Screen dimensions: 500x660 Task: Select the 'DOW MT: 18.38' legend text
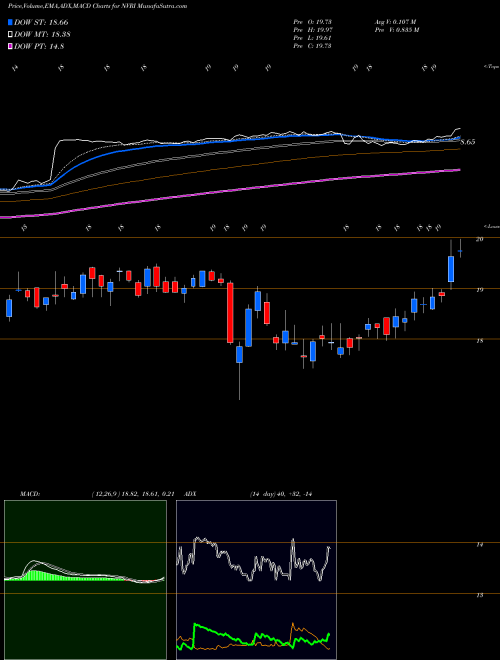[42, 35]
